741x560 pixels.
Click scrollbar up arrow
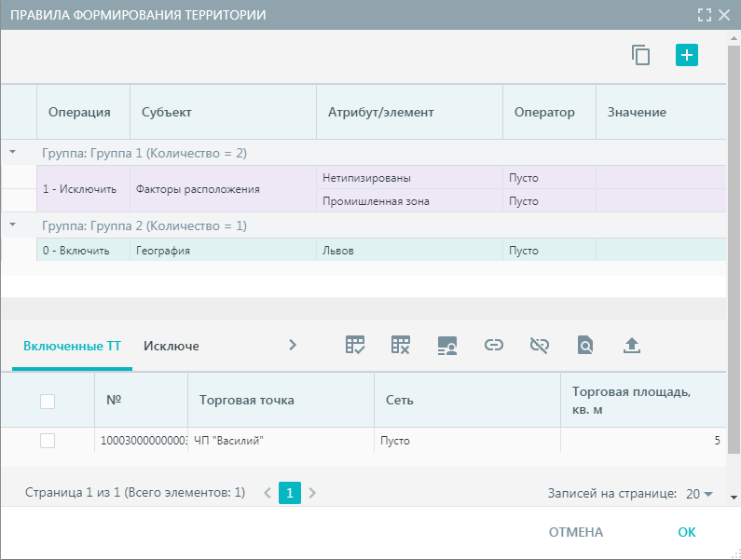click(x=734, y=38)
